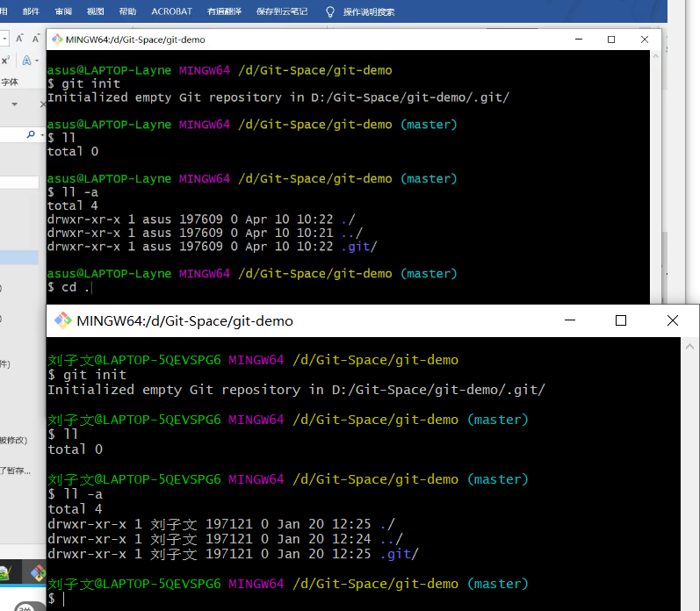The width and height of the screenshot is (700, 611).
Task: Click 'll -a' command in the 刘子文 terminal
Action: (83, 494)
